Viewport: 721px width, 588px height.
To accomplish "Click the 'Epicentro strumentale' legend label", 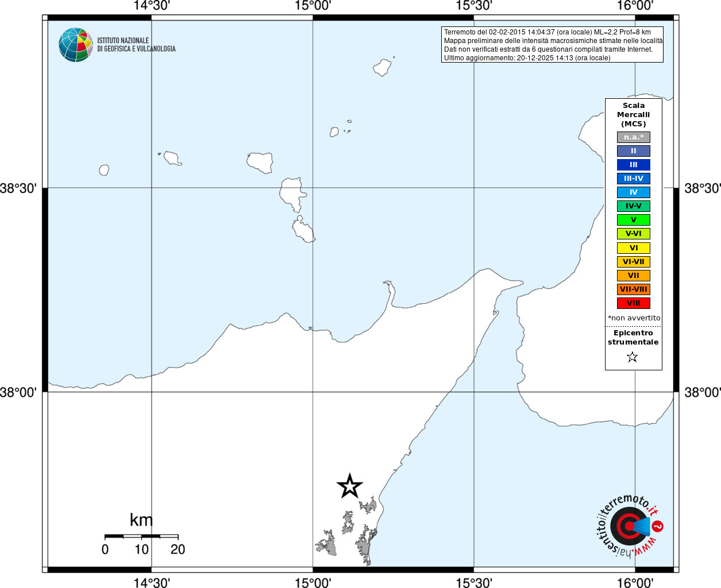I will click(633, 338).
